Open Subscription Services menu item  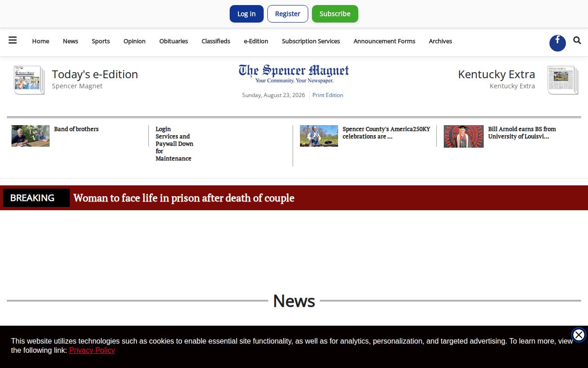pyautogui.click(x=311, y=41)
